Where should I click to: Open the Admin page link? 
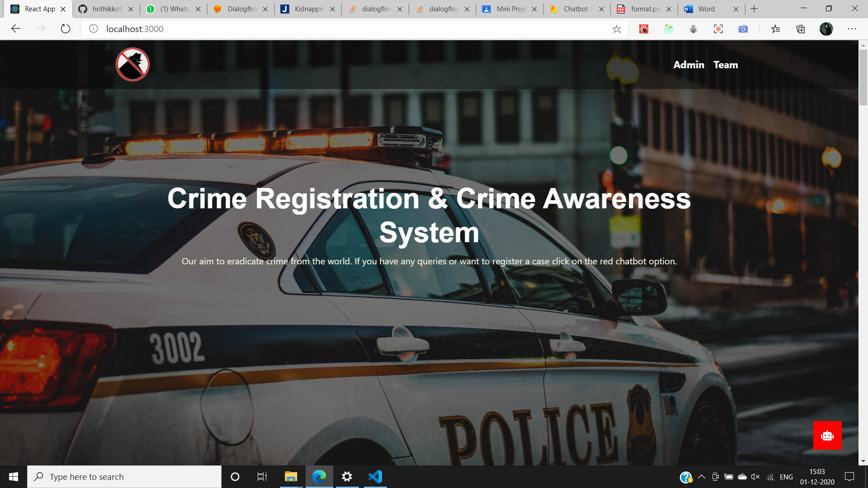click(x=689, y=65)
